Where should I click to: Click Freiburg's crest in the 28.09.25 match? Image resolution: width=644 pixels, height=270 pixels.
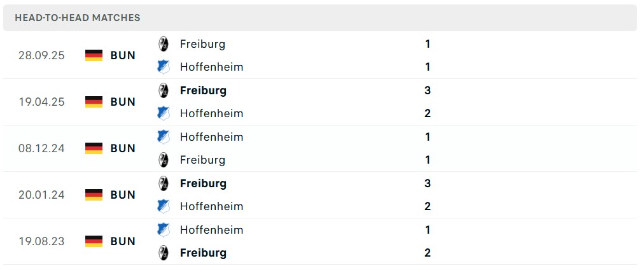[164, 44]
